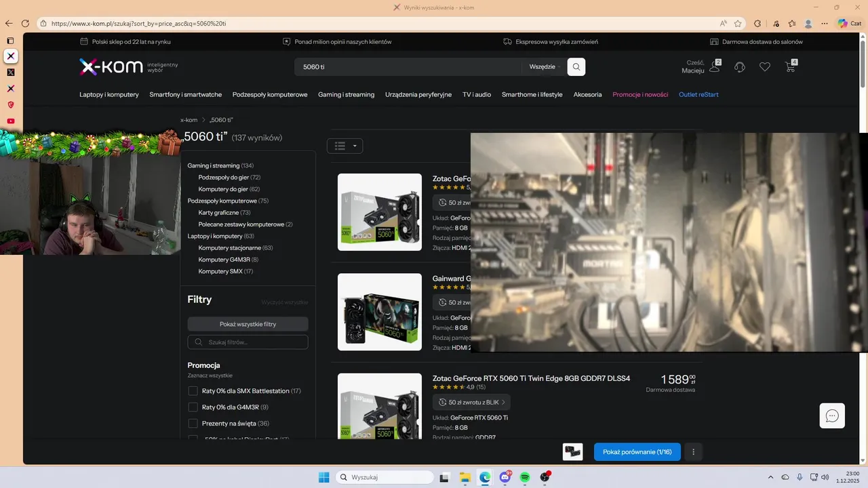
Task: Open the list view mode dropdown
Action: (x=344, y=146)
